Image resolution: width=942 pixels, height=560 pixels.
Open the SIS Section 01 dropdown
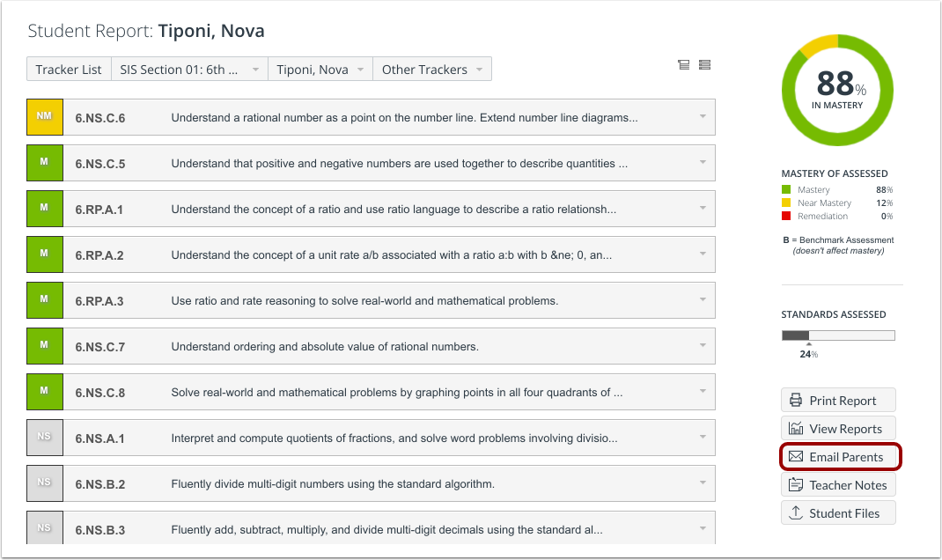[189, 69]
